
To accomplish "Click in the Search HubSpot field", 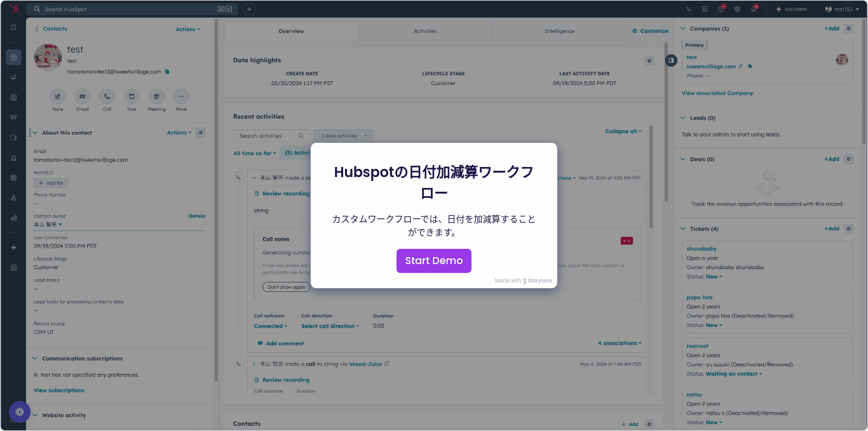I will click(x=131, y=10).
